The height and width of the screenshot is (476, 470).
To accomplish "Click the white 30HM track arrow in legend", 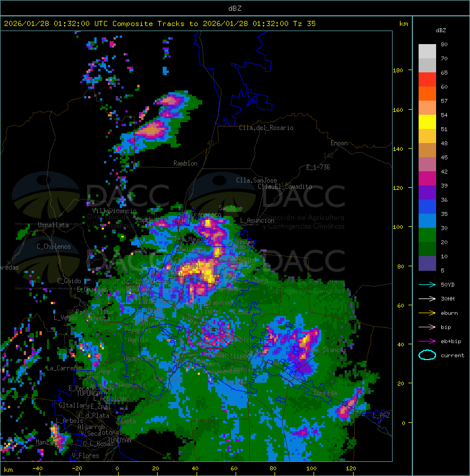I will click(427, 298).
